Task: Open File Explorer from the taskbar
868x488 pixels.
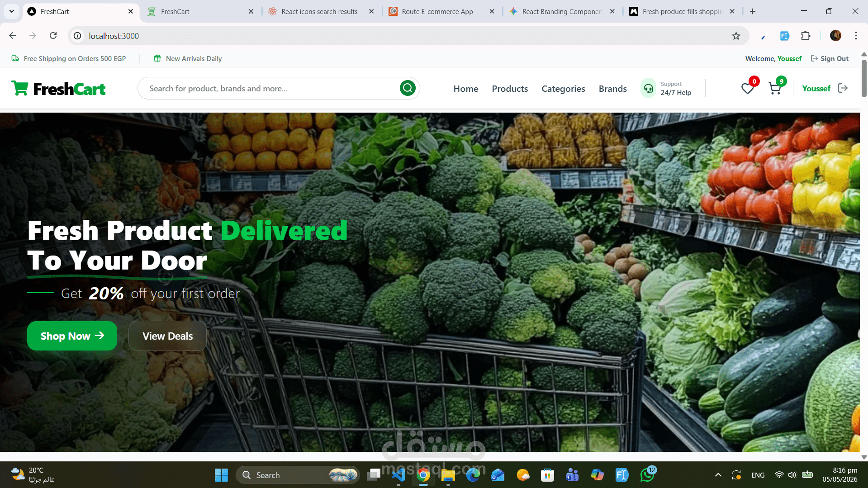Action: tap(448, 475)
